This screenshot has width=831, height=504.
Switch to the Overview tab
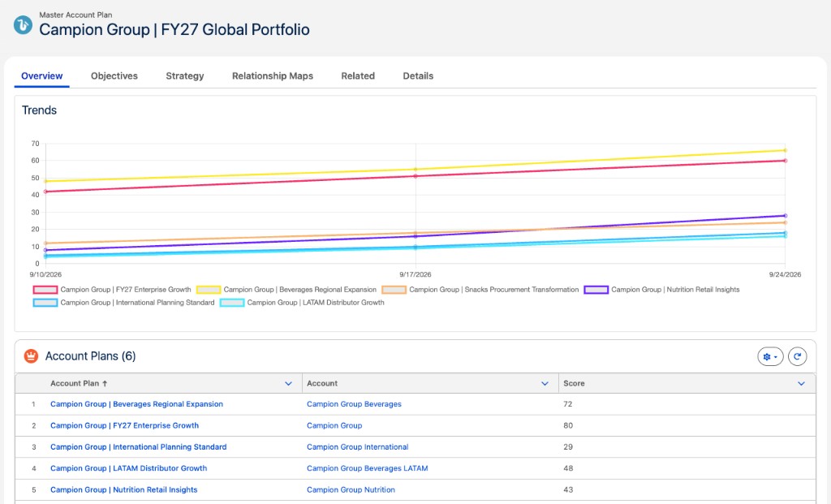click(x=42, y=75)
